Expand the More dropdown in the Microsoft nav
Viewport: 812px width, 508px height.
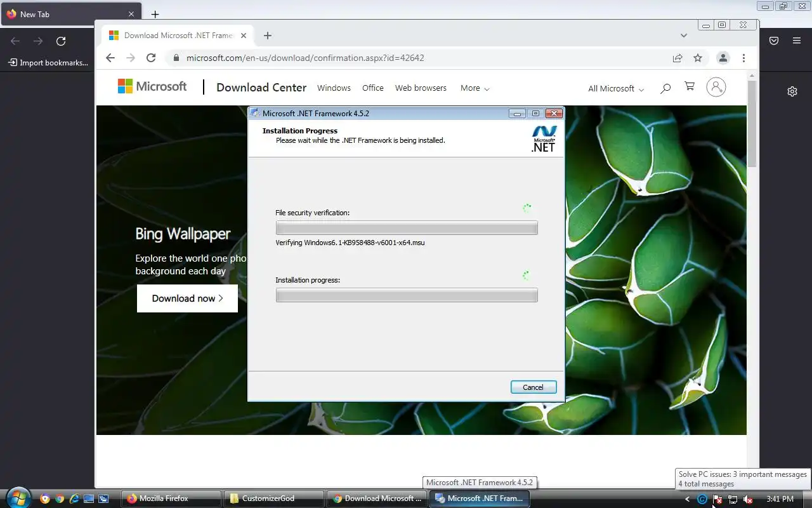click(475, 88)
